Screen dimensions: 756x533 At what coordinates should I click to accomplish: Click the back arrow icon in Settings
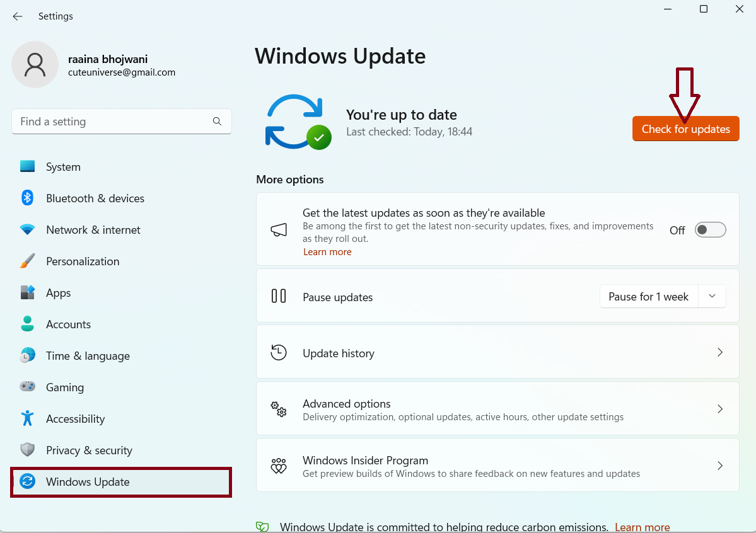pos(18,16)
